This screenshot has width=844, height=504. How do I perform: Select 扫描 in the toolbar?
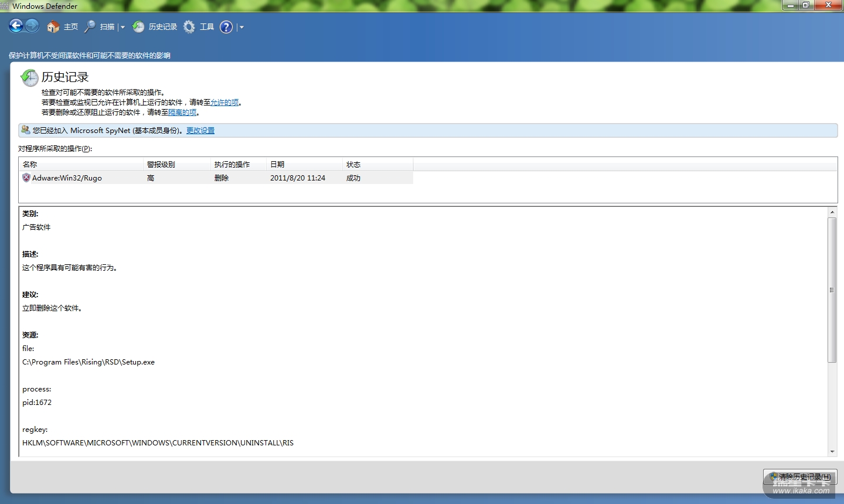point(107,27)
